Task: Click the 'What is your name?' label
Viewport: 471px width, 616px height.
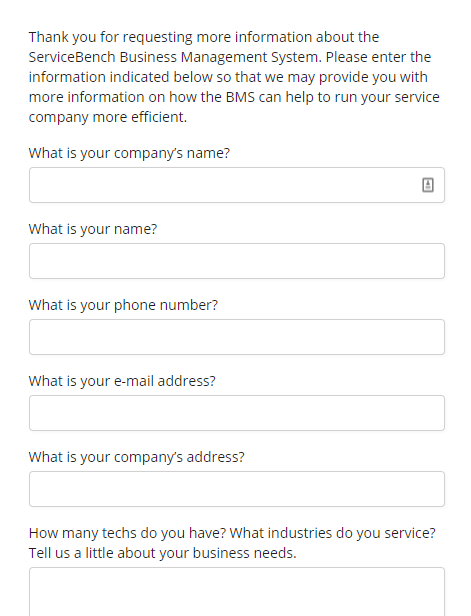Action: point(93,229)
